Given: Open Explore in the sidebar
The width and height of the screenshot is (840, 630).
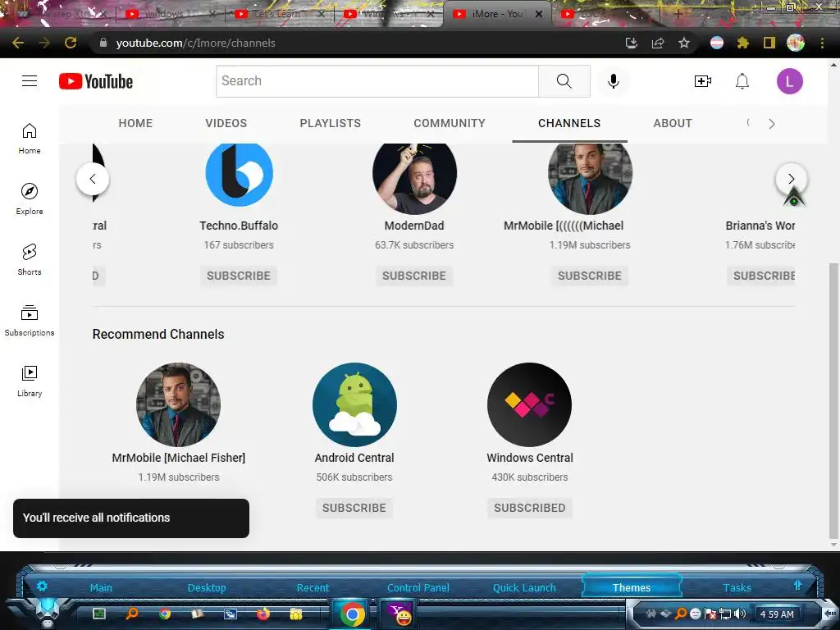Looking at the screenshot, I should point(30,199).
